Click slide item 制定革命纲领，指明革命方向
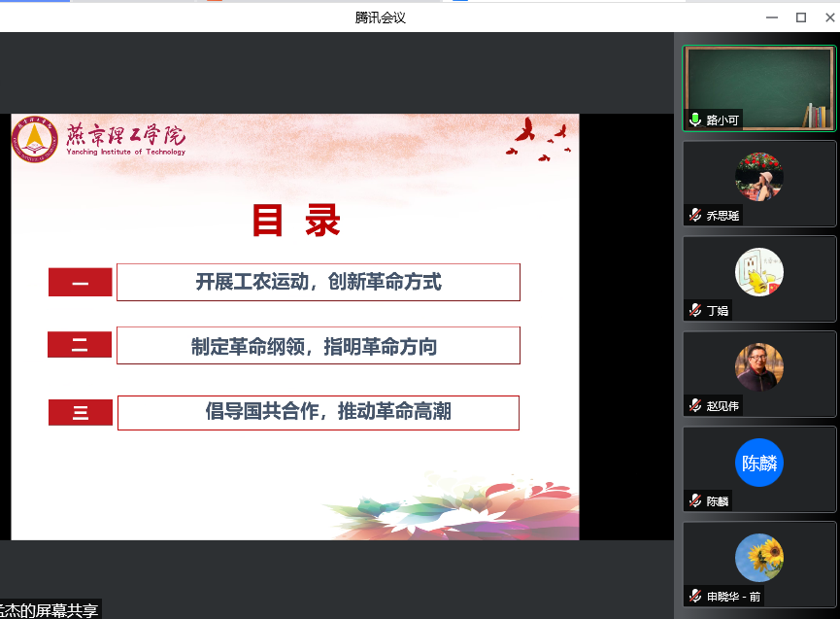 click(x=319, y=346)
